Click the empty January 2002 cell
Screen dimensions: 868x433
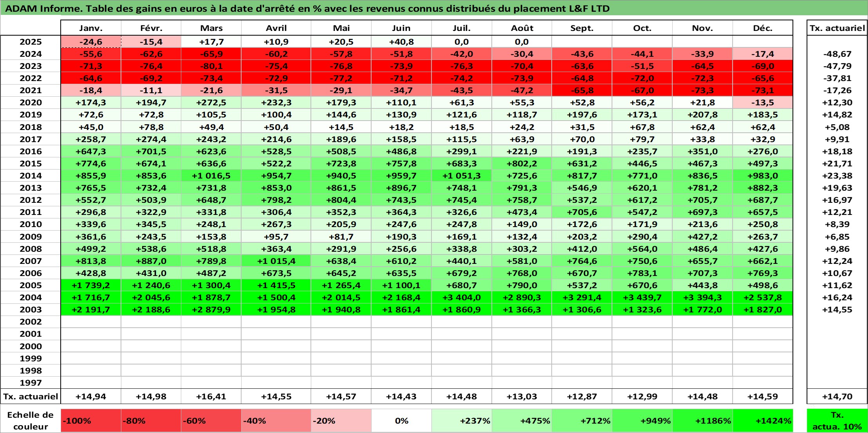click(91, 322)
